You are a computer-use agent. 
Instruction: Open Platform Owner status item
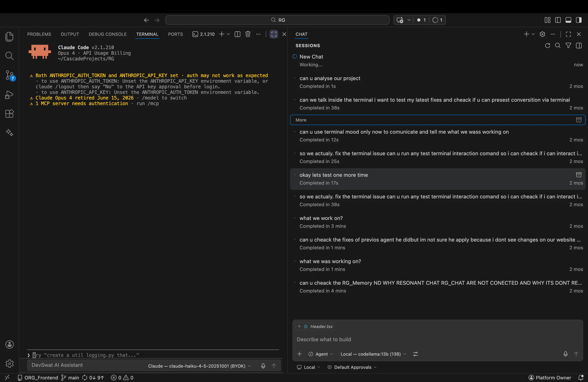[x=550, y=378]
